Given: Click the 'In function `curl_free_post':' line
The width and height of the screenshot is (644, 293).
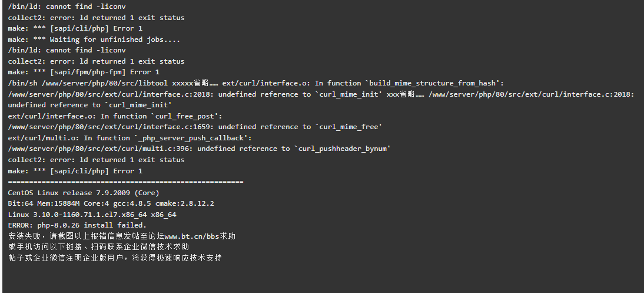Looking at the screenshot, I should click(x=115, y=116).
